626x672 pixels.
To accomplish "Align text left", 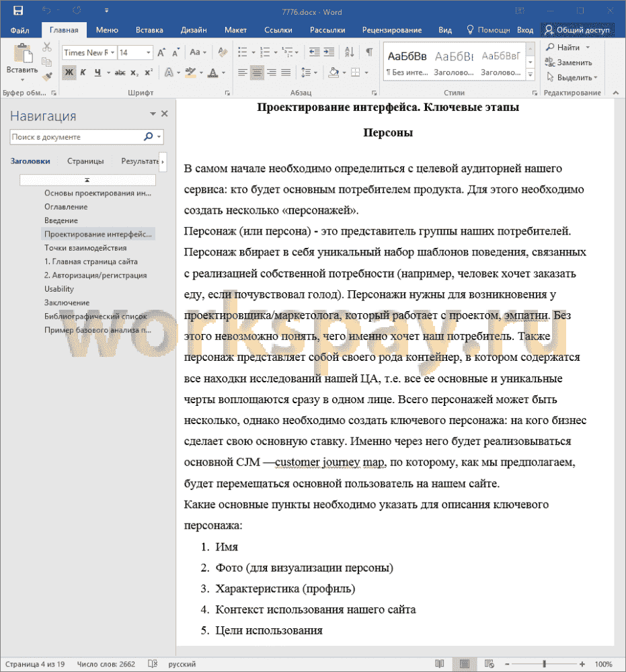I will point(243,73).
